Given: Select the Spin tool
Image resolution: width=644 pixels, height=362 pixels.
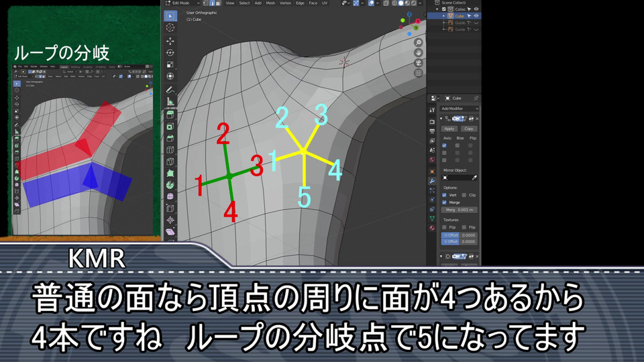Looking at the screenshot, I should 170,185.
